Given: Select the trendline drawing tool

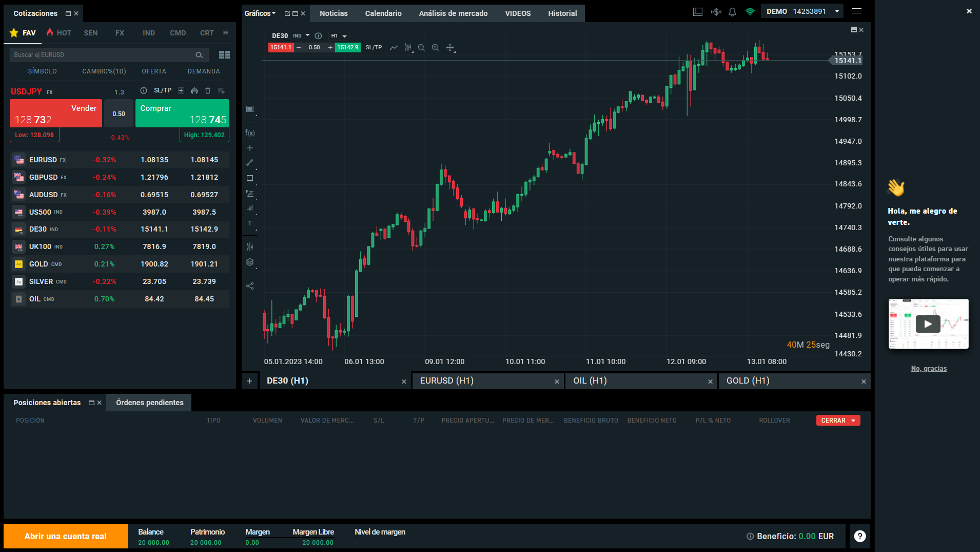Looking at the screenshot, I should coord(250,163).
